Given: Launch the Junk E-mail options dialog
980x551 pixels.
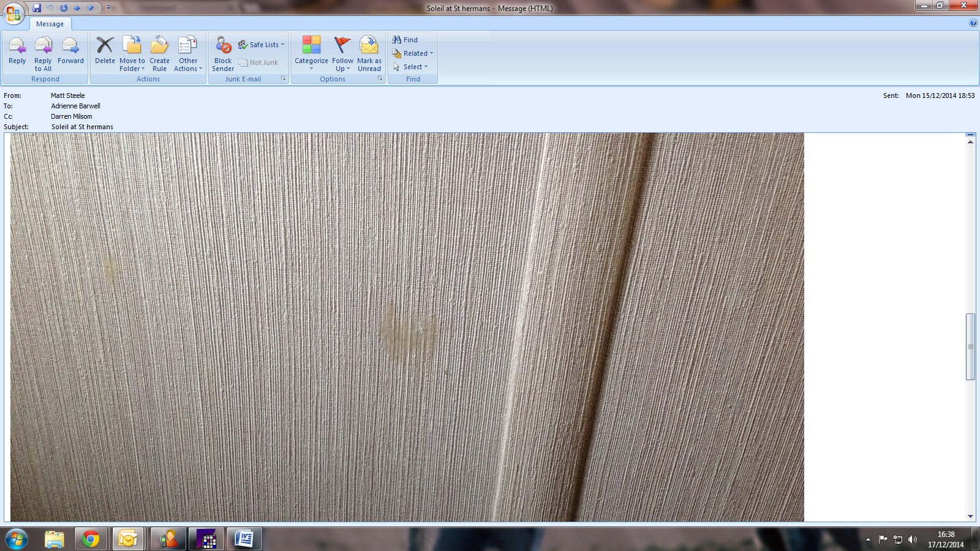Looking at the screenshot, I should [x=284, y=79].
